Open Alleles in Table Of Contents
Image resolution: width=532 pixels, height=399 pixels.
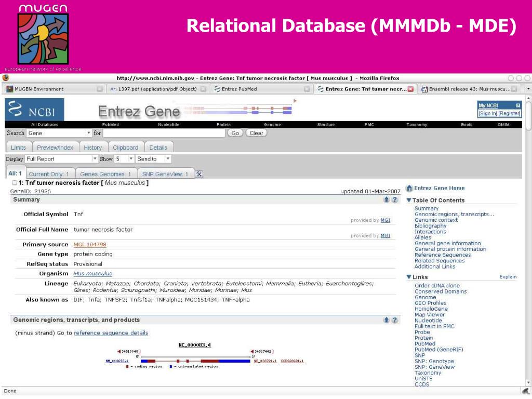point(423,237)
